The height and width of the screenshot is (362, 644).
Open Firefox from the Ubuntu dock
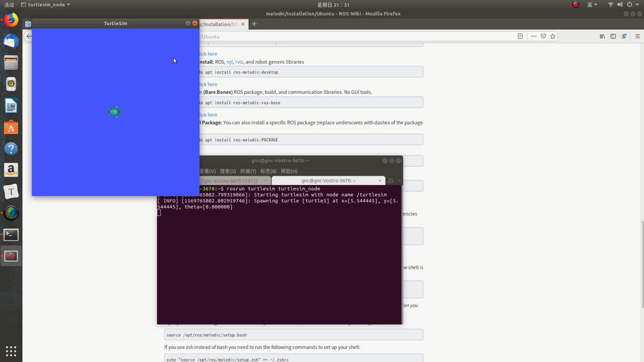click(11, 20)
